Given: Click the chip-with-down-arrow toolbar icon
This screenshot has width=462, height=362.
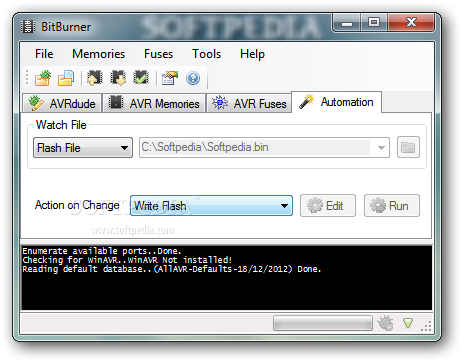Looking at the screenshot, I should (x=118, y=78).
